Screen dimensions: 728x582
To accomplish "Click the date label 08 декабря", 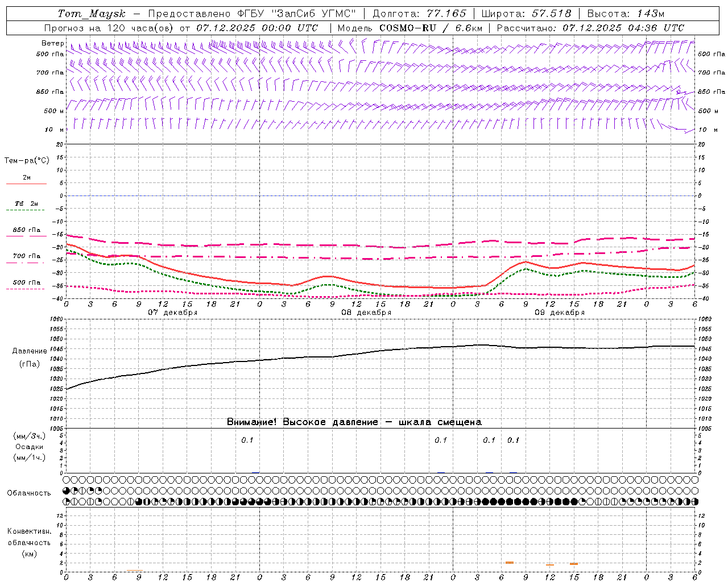I will pyautogui.click(x=366, y=313).
